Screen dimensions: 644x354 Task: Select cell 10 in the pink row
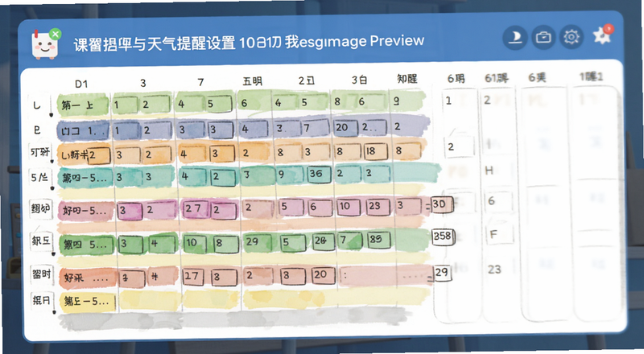coord(349,206)
